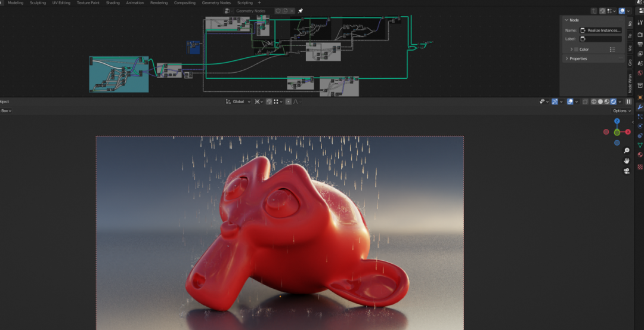Click the green Y axis on gizmo

pyautogui.click(x=617, y=132)
